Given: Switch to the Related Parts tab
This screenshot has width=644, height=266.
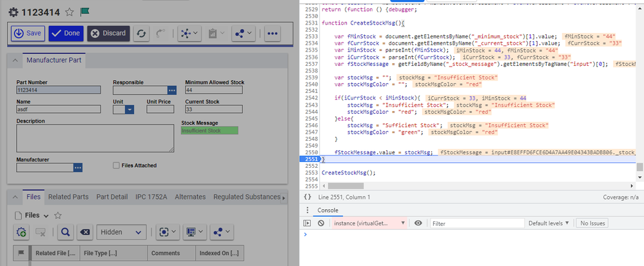Looking at the screenshot, I should [68, 197].
